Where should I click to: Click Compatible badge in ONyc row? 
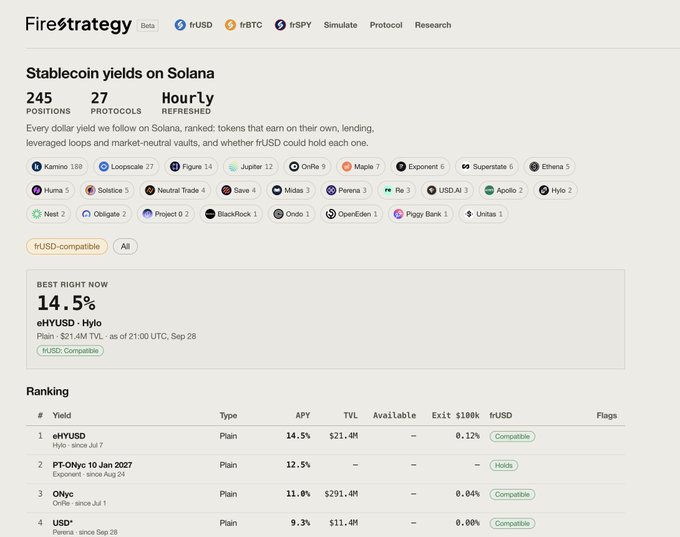coord(512,494)
